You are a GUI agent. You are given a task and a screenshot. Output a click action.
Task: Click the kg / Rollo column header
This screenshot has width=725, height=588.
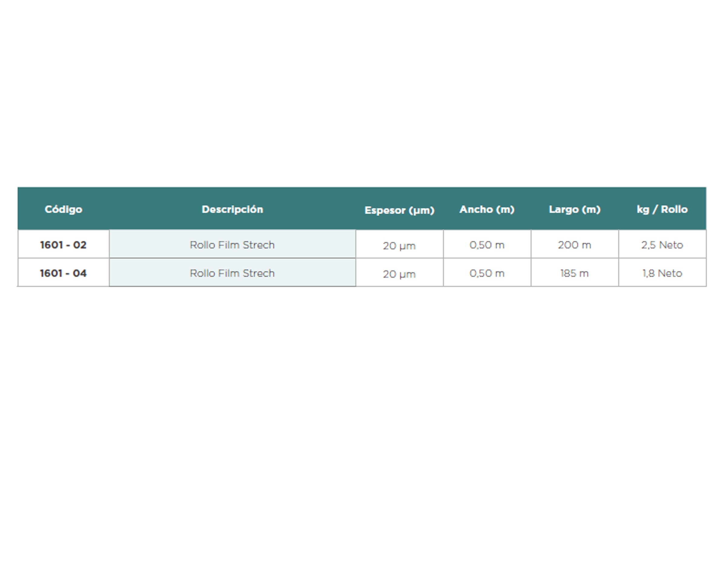(x=662, y=209)
